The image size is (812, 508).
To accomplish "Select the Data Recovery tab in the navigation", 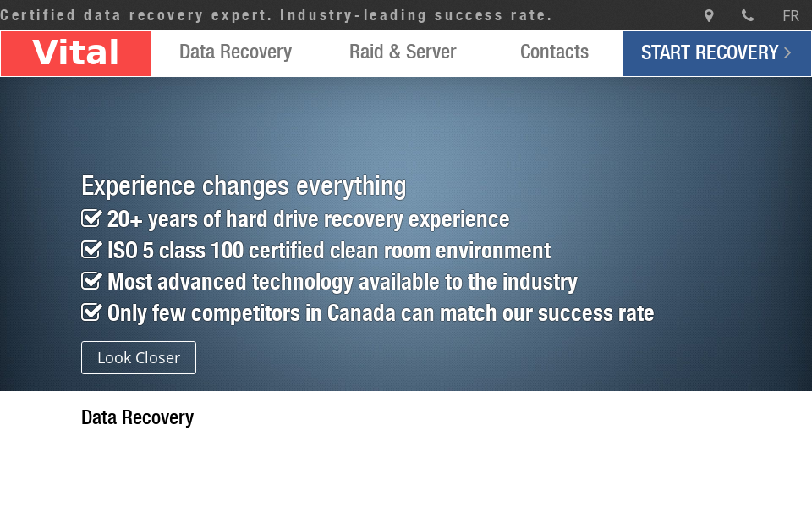I will tap(235, 52).
